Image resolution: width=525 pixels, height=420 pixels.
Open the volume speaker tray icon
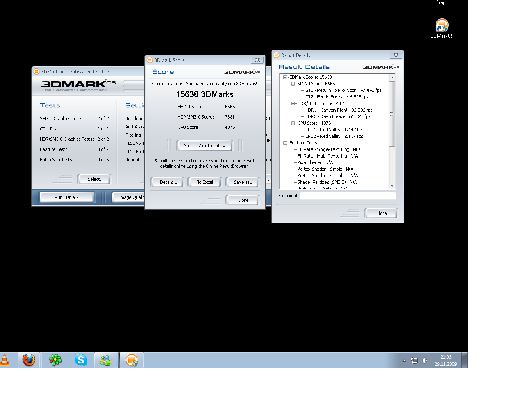click(424, 361)
